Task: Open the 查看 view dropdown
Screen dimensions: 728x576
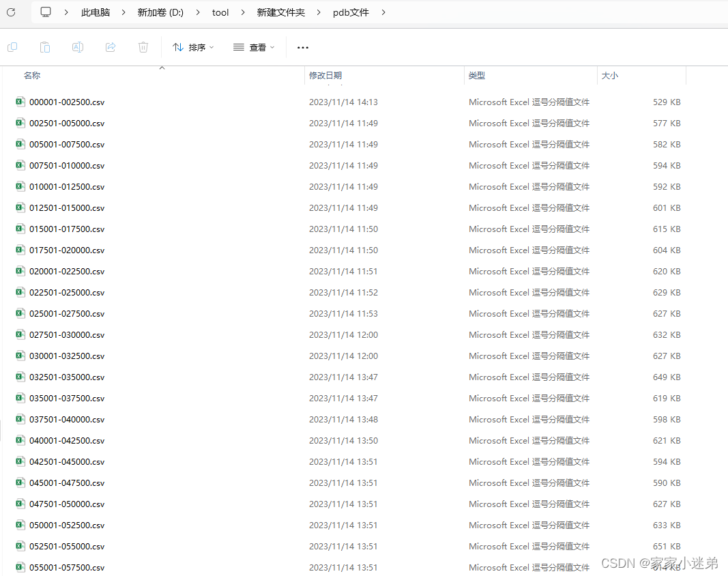Action: (x=254, y=47)
